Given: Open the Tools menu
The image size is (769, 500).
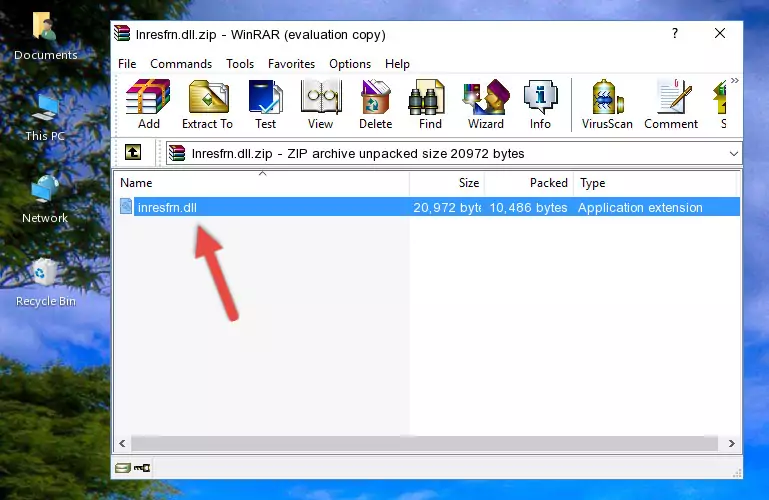Looking at the screenshot, I should (240, 64).
